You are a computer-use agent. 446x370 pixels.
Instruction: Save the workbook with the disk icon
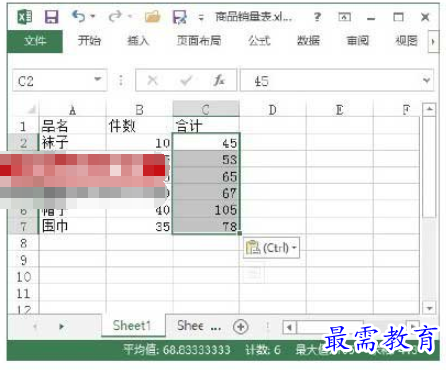tap(52, 17)
